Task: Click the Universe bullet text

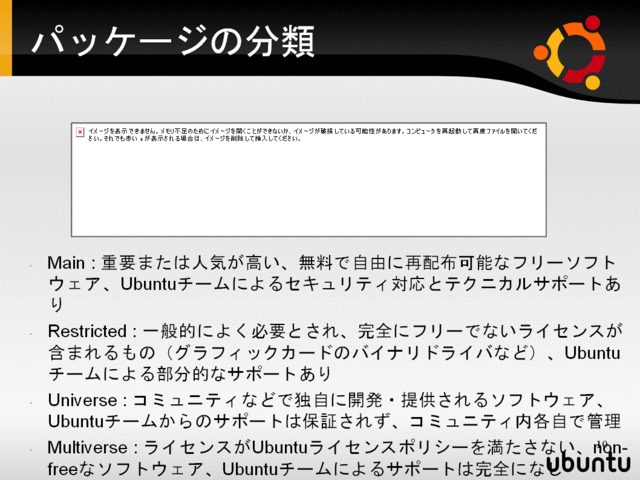Action: (334, 410)
